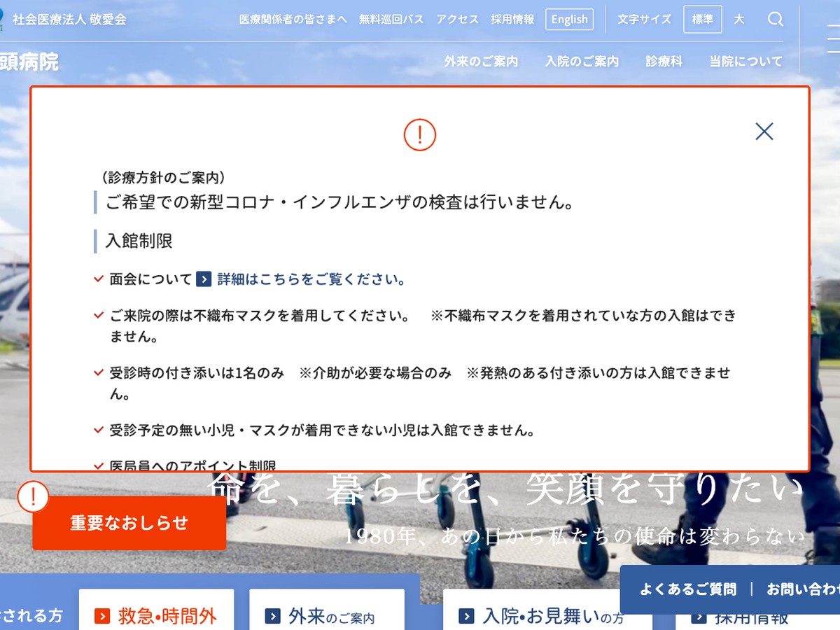840x630 pixels.
Task: Set text size to 大
Action: coord(738,20)
